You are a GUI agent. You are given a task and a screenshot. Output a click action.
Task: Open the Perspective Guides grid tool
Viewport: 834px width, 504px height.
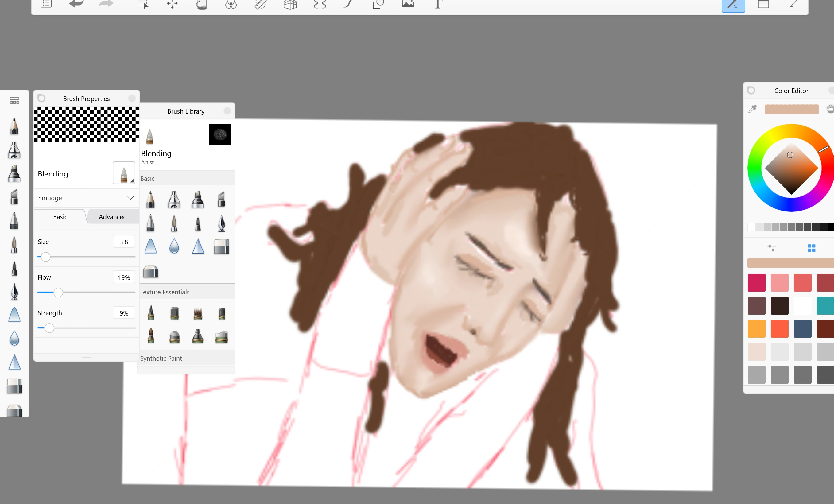click(x=290, y=4)
